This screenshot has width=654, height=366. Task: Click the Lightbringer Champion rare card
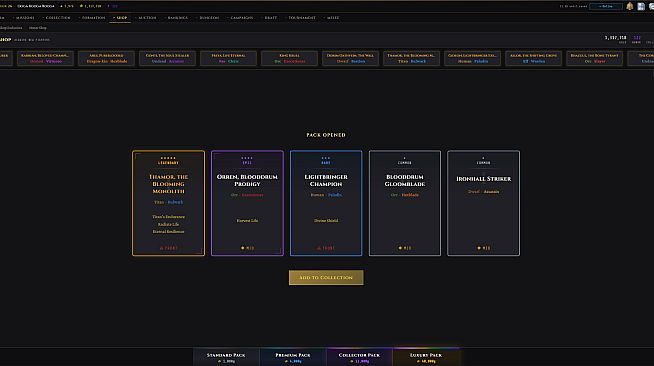pos(326,203)
